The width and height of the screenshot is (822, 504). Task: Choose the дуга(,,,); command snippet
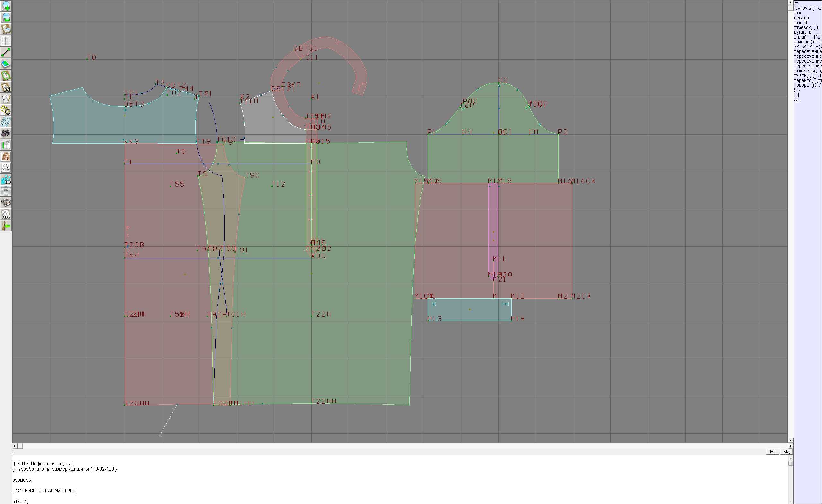point(802,32)
